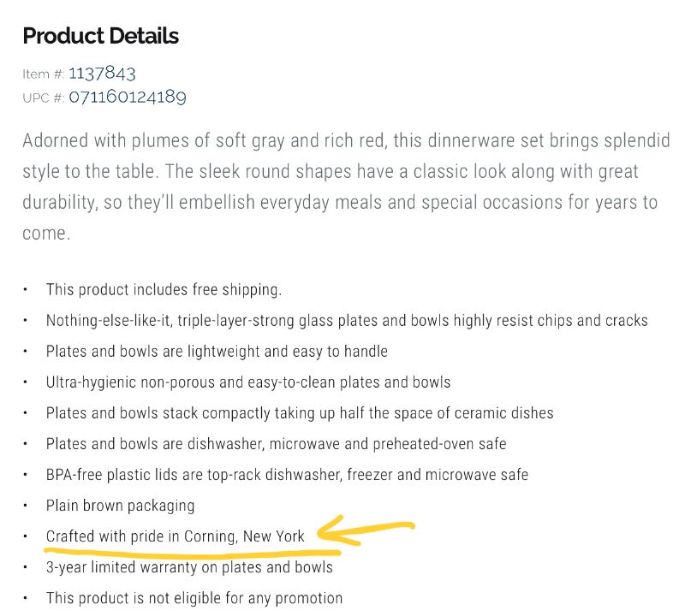This screenshot has width=685, height=616.
Task: Click the UPC # label
Action: pyautogui.click(x=44, y=98)
